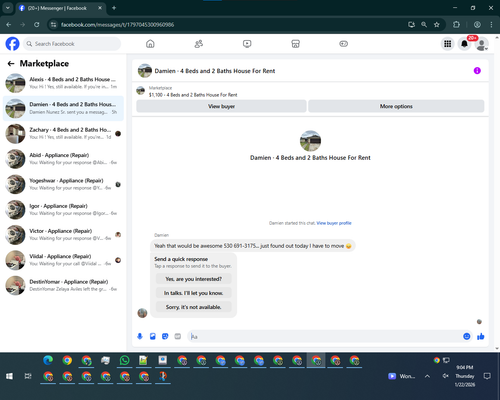Viewport: 500px width, 400px height.
Task: Click Damien's message with phone number
Action: (x=253, y=246)
